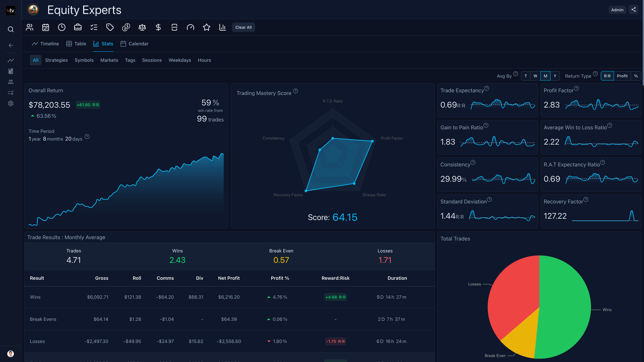
Task: Collapse the left sidebar with the arrow
Action: [10, 45]
